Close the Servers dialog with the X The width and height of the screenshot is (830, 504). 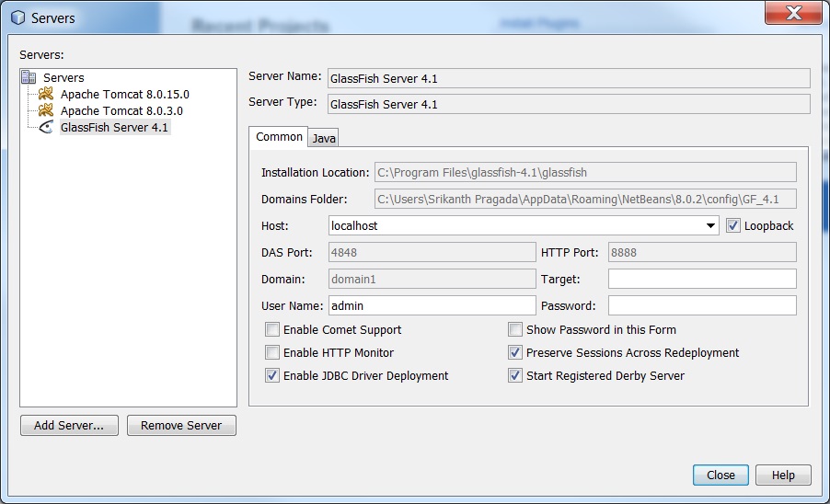793,13
